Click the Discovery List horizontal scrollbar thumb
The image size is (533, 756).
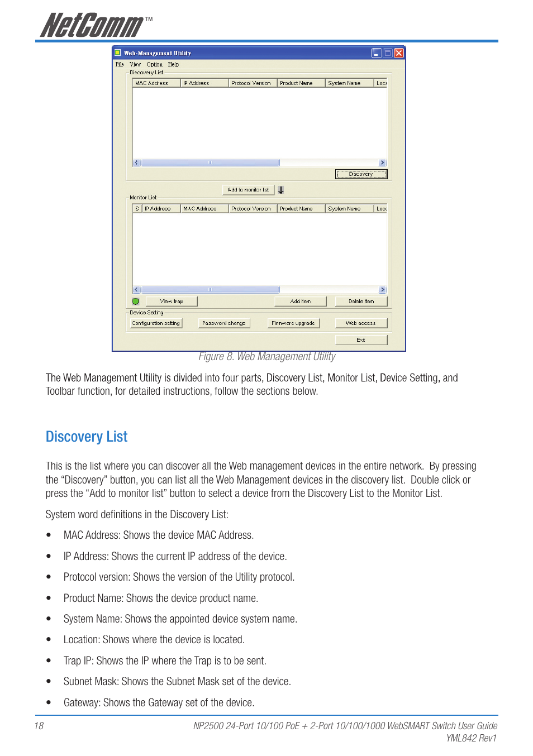[210, 163]
